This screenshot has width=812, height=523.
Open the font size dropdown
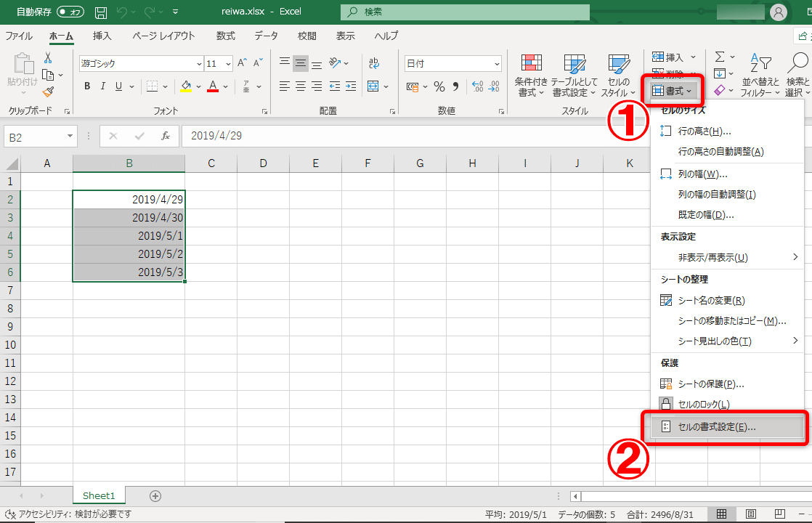(x=228, y=64)
